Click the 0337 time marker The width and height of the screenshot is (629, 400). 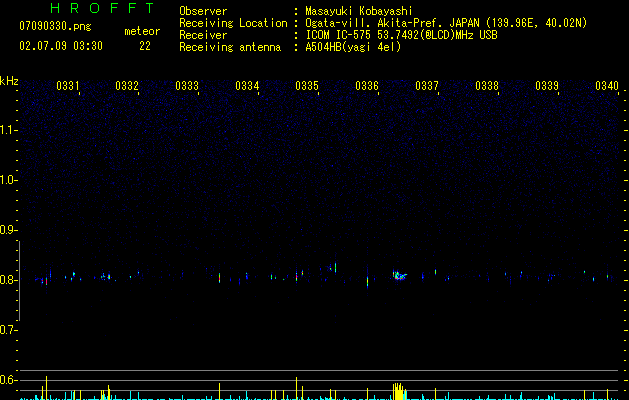[427, 86]
